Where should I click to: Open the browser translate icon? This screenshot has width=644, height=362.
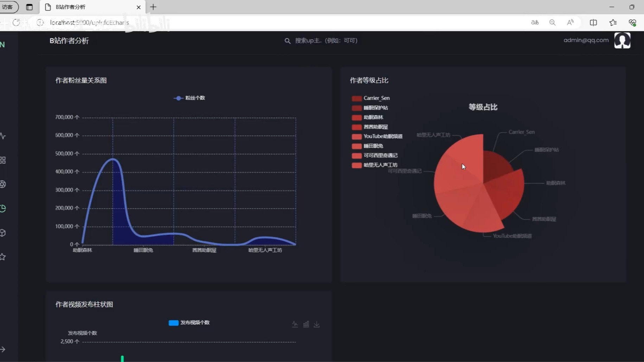coord(535,22)
